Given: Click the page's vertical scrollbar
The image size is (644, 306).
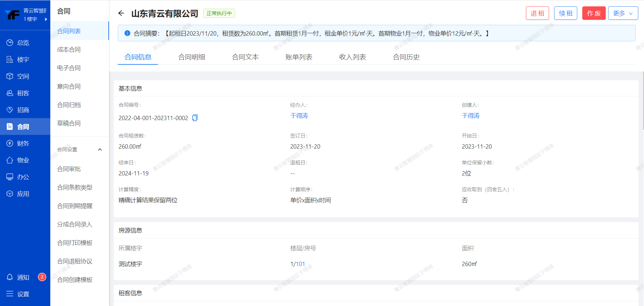Looking at the screenshot, I should [643, 101].
